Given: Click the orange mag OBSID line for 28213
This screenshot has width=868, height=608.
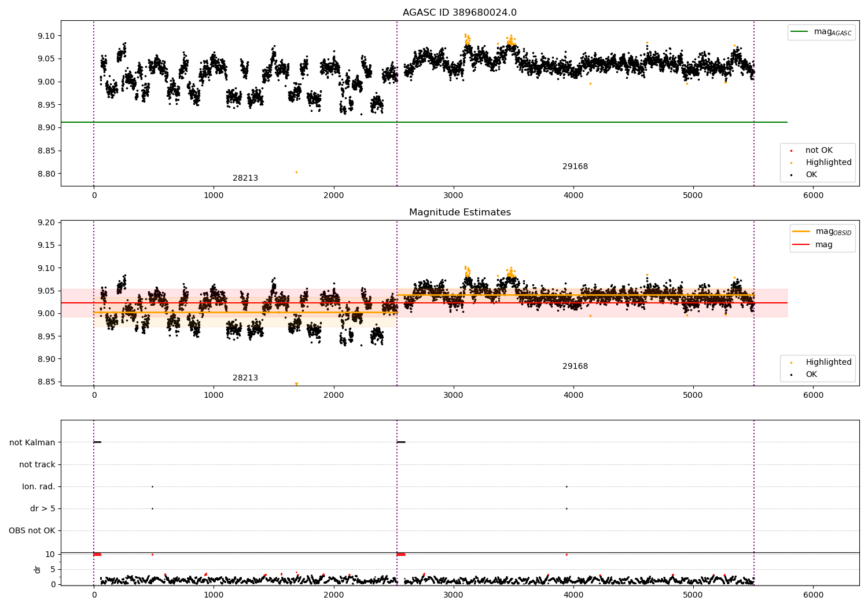Looking at the screenshot, I should pos(245,312).
